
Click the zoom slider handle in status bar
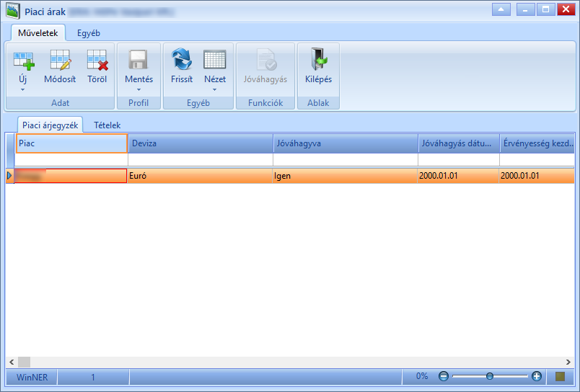pos(490,376)
